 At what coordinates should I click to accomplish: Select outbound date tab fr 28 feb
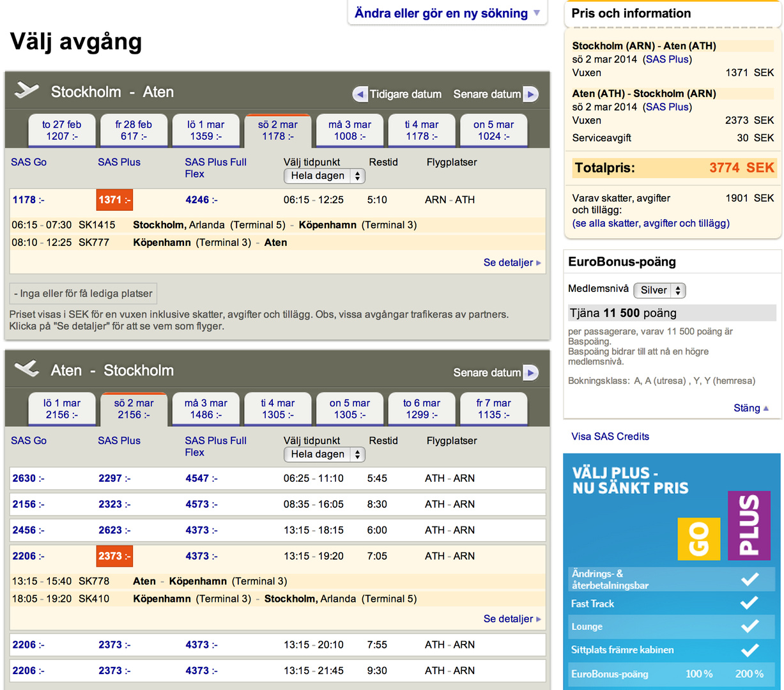coord(134,130)
